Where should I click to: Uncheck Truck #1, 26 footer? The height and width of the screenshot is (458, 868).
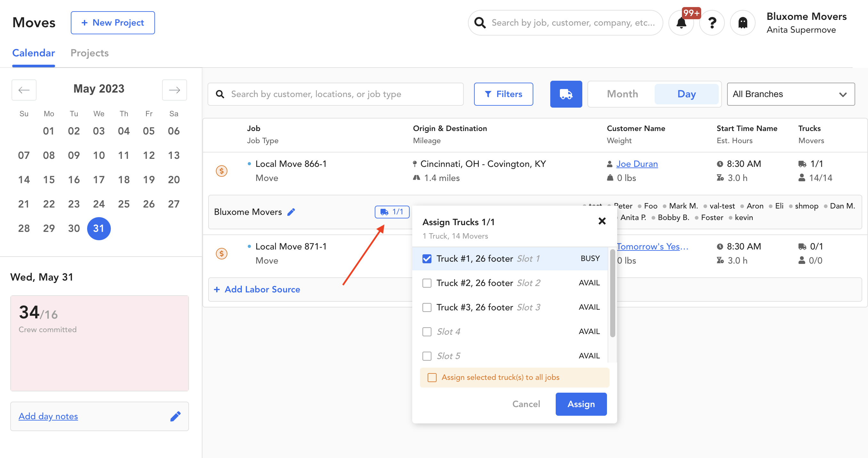point(427,259)
